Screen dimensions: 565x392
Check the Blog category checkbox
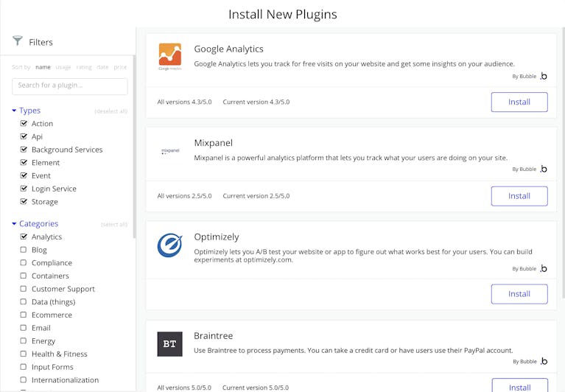point(24,249)
